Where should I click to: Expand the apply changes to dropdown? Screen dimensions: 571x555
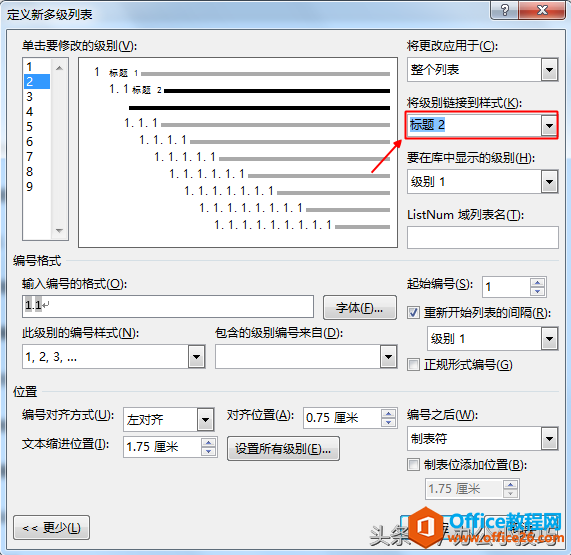click(x=549, y=69)
